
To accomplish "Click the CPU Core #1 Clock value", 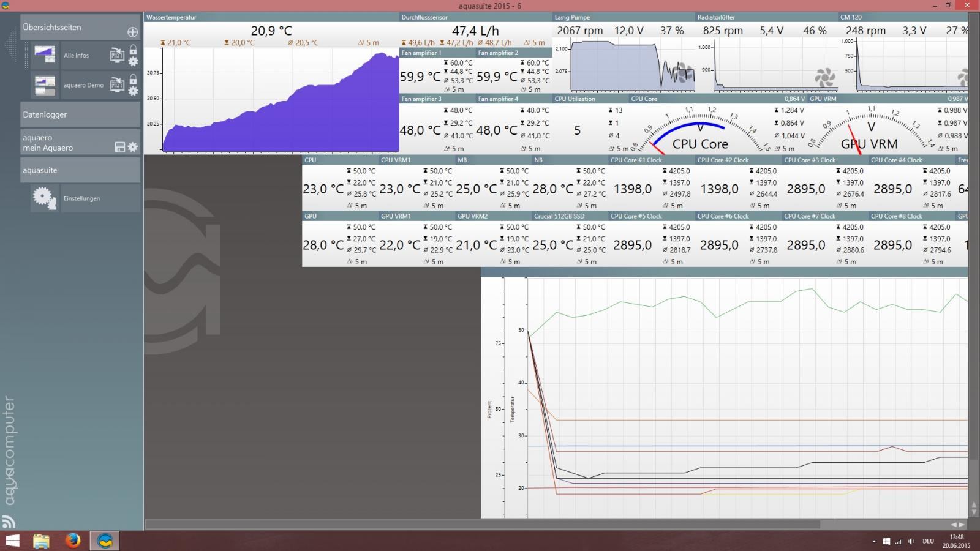I will (x=633, y=189).
